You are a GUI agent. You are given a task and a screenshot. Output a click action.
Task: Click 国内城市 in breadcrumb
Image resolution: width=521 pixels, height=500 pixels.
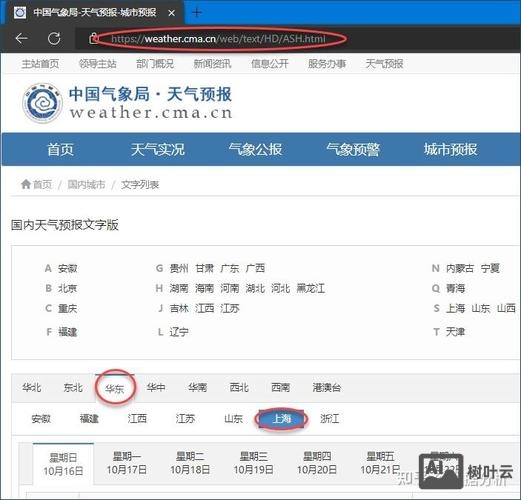[x=86, y=184]
